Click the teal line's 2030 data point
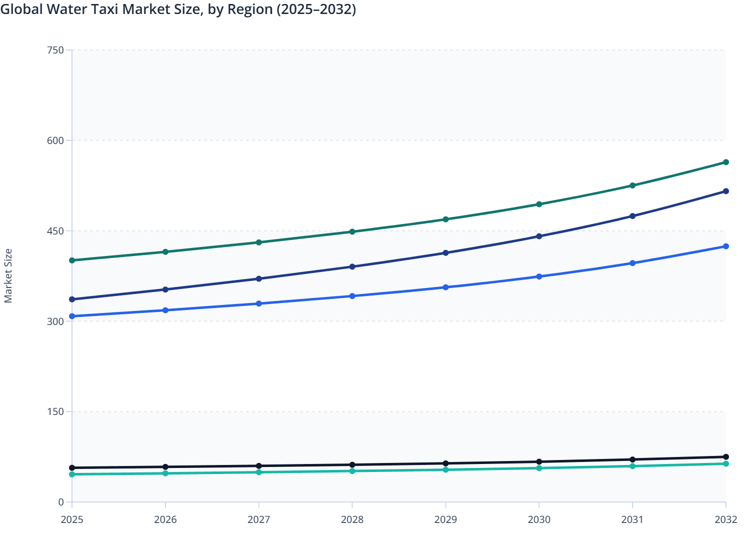This screenshot has height=560, width=754. 539,468
